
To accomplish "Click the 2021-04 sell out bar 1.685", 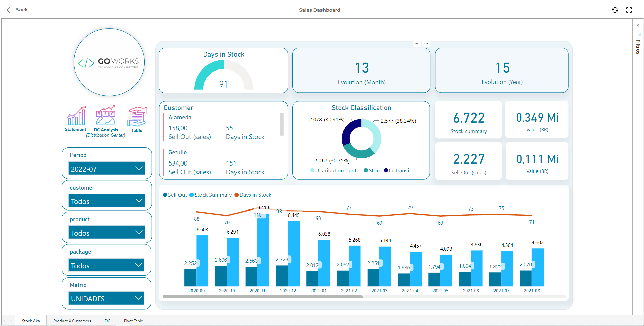I will (x=403, y=280).
